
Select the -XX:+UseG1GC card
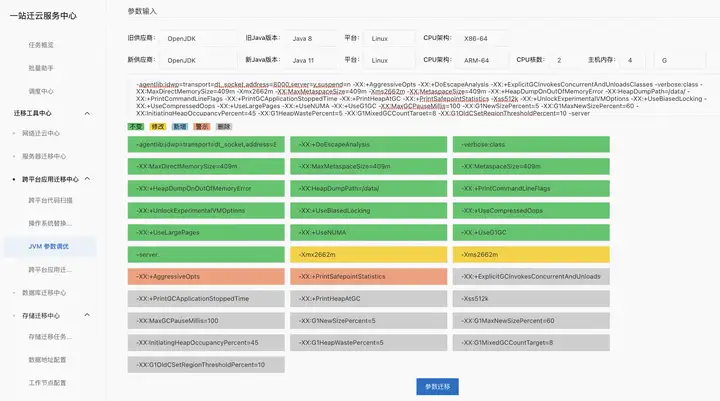coord(531,232)
